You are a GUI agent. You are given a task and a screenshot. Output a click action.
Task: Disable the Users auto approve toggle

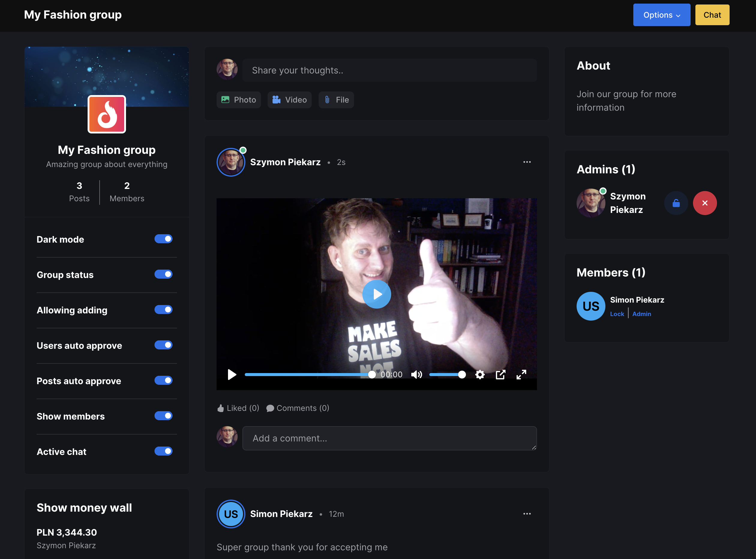163,345
